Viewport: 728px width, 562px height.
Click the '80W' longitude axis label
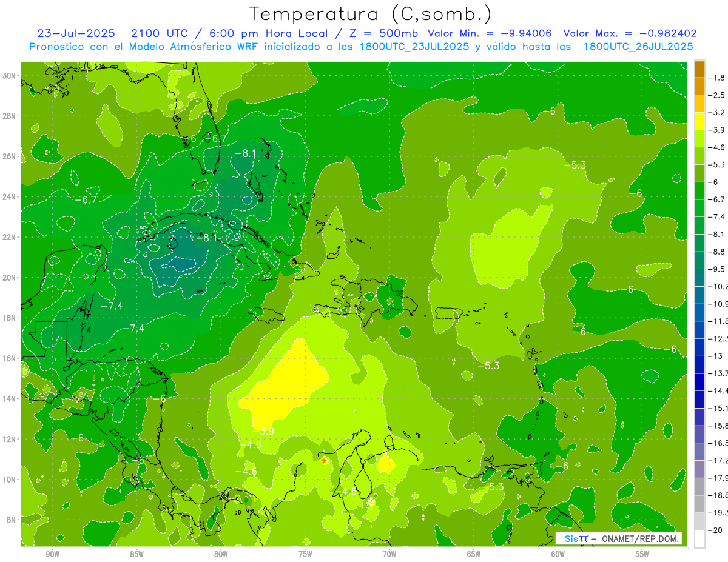[x=221, y=554]
